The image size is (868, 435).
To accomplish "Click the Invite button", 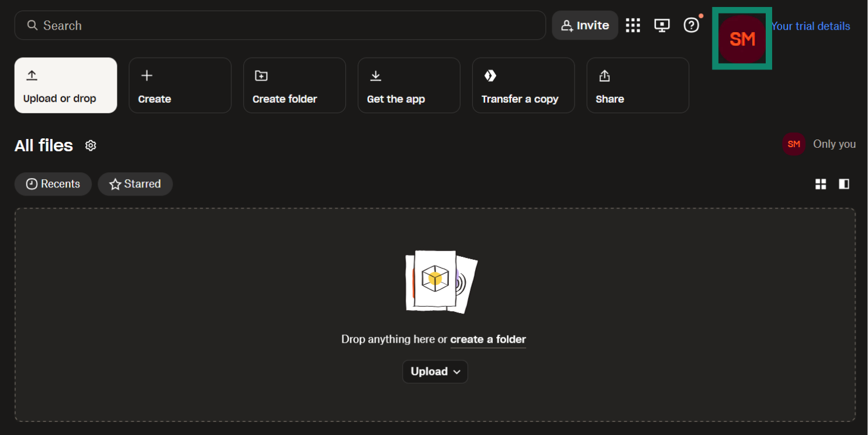I will pyautogui.click(x=585, y=25).
